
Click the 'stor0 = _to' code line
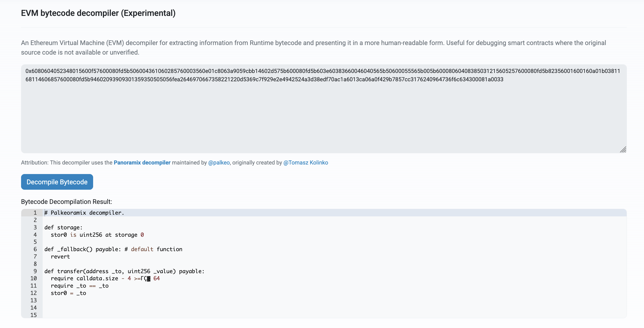68,293
